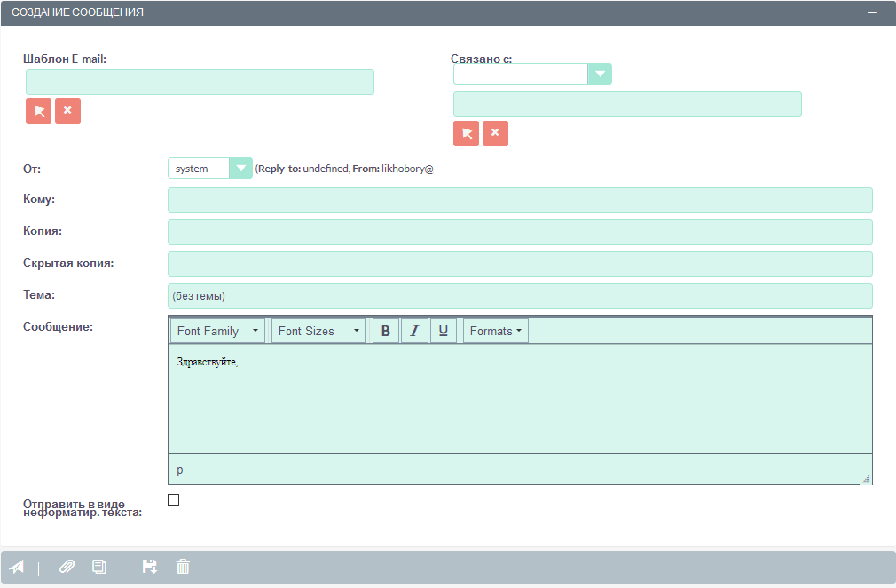Toggle underline formatting in the editor
The height and width of the screenshot is (588, 896).
click(443, 331)
